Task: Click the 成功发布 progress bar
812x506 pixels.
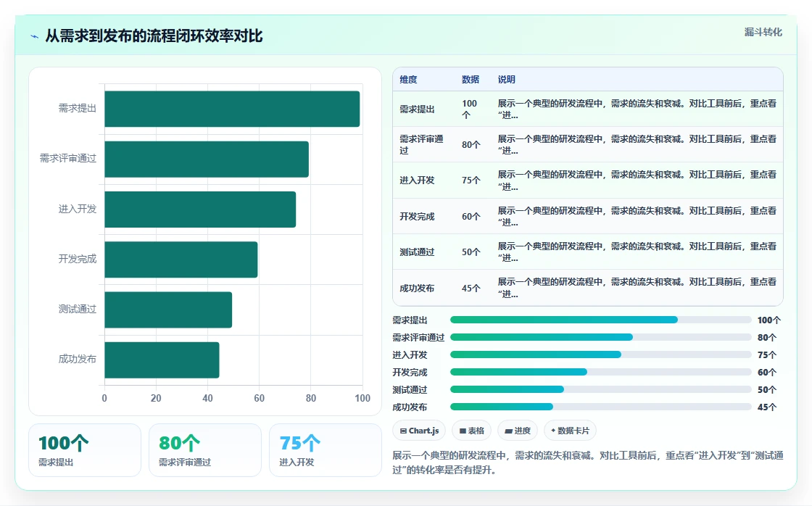Action: (601, 407)
